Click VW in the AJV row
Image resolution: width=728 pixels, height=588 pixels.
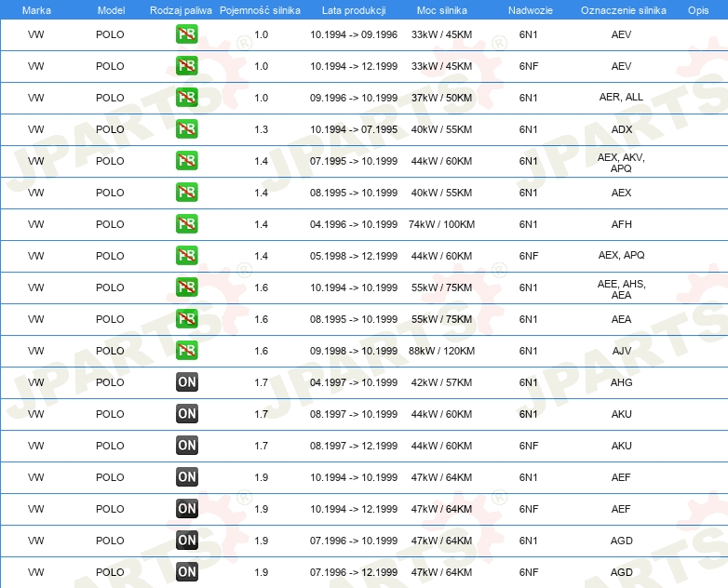point(35,351)
